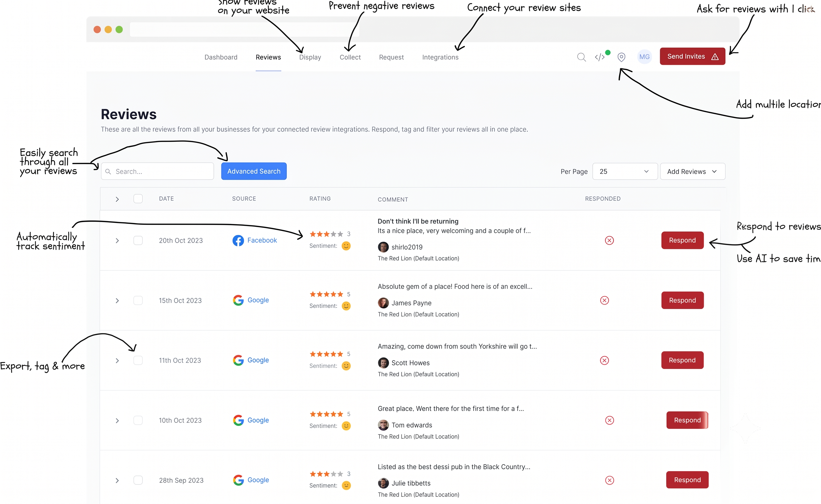
Task: Click the 'Don't think I'll be returning' comment title
Action: [x=418, y=221]
